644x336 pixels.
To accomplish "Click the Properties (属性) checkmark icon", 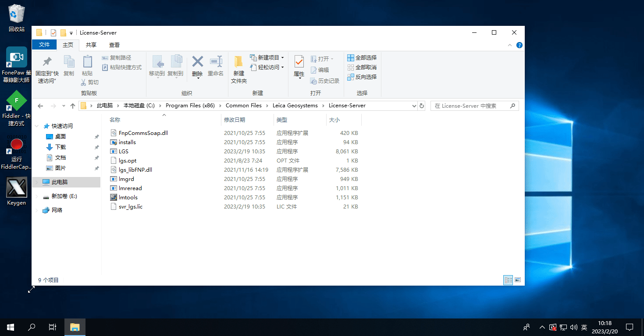I will pos(299,62).
